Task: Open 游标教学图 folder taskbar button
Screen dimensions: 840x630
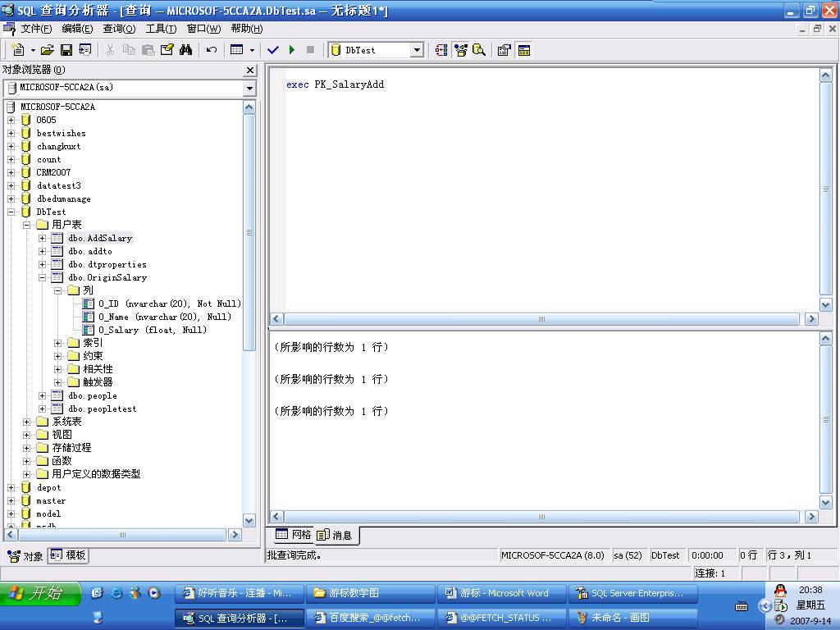Action: pos(371,594)
